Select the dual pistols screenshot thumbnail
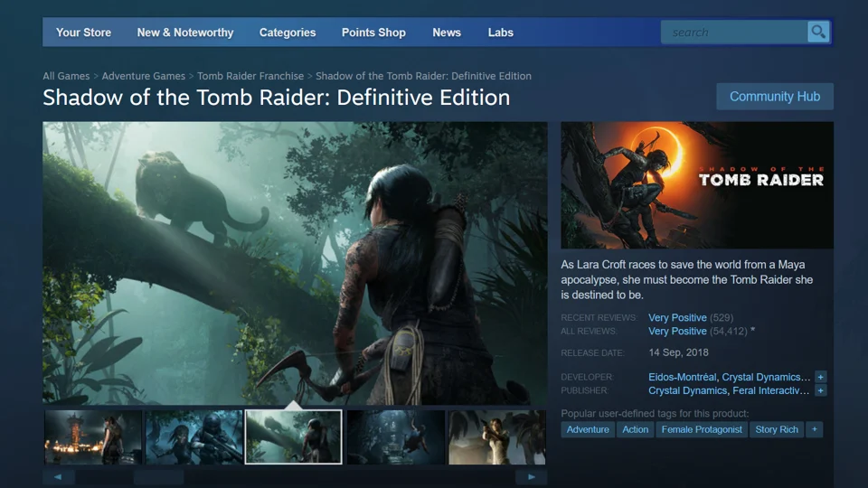Image resolution: width=868 pixels, height=488 pixels. pos(496,436)
